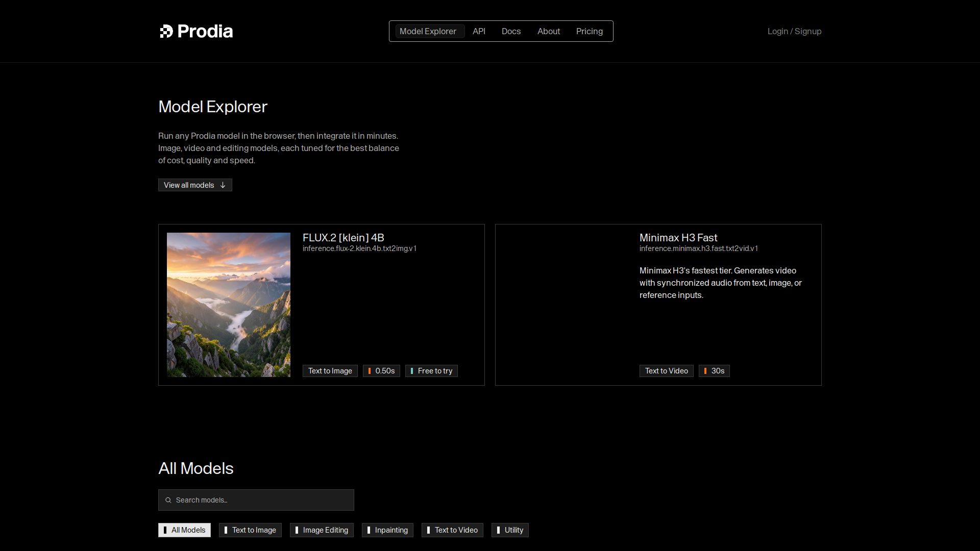Open the FLUX.2 mountain landscape preview image
Viewport: 980px width, 551px height.
tap(229, 305)
